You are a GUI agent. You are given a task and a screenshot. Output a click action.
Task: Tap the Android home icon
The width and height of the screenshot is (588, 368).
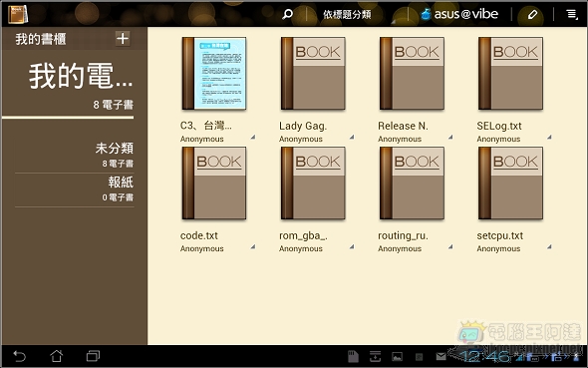click(x=56, y=356)
